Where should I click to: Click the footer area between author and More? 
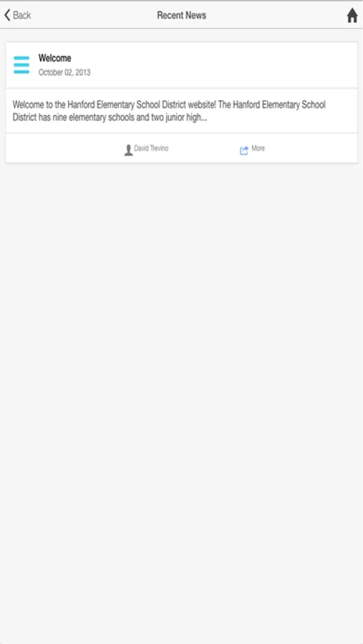(x=204, y=149)
